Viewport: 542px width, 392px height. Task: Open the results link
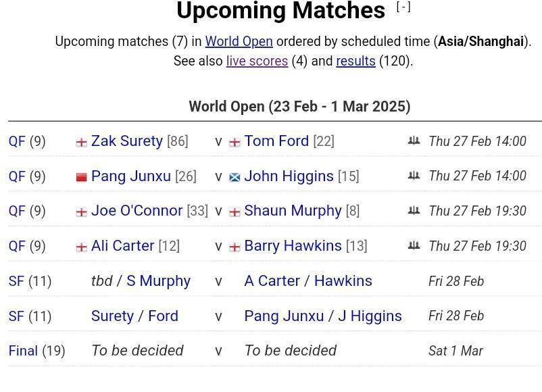coord(355,62)
